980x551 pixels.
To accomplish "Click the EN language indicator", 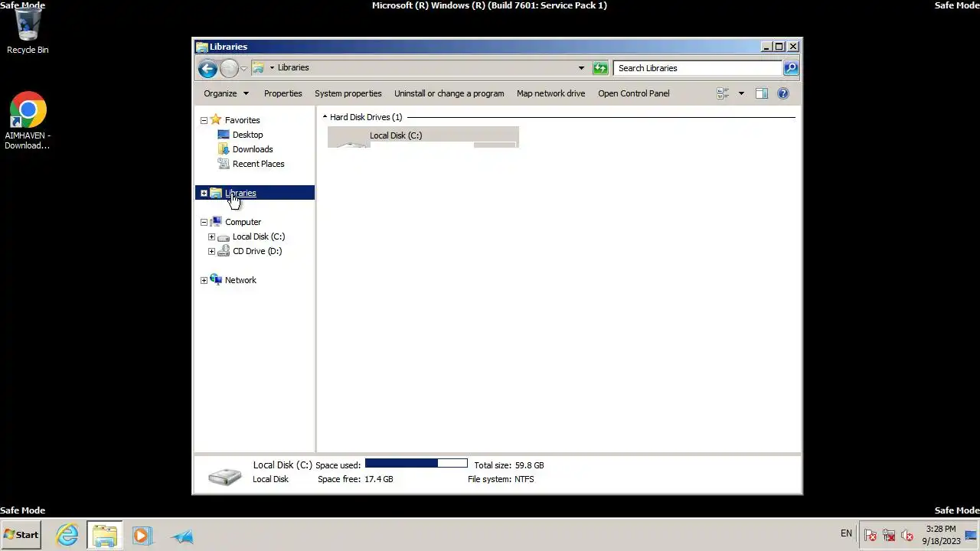I will click(x=846, y=533).
